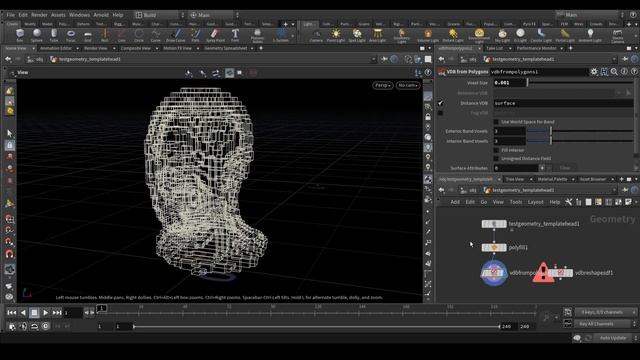
Task: Adjust the Interior Band Voxels slider
Action: pyautogui.click(x=580, y=141)
